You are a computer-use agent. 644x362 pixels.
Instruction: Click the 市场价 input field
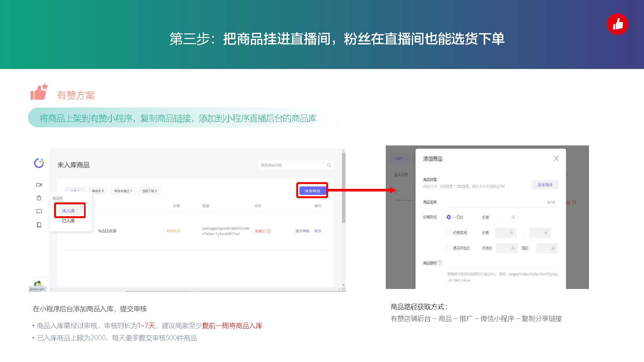(x=507, y=248)
